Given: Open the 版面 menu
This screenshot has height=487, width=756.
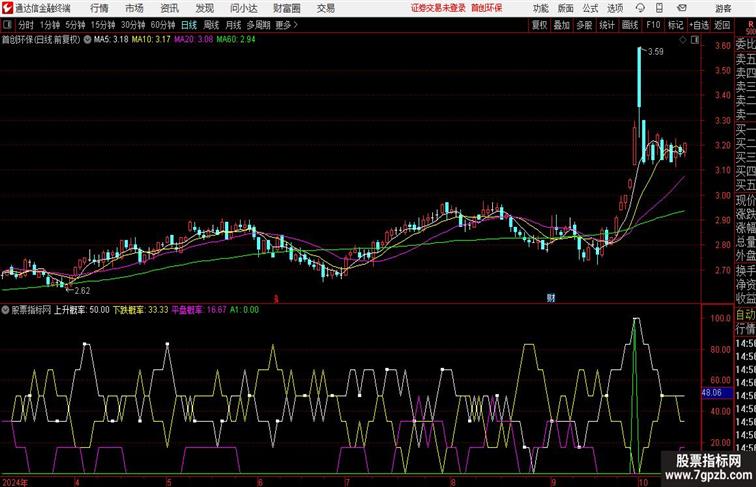Looking at the screenshot, I should coord(566,8).
